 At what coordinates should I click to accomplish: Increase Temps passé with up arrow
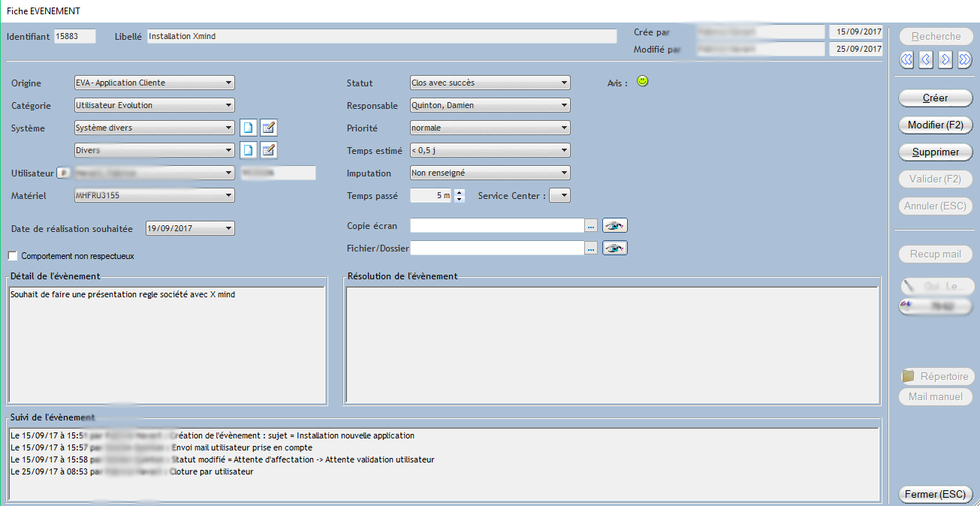pyautogui.click(x=460, y=192)
